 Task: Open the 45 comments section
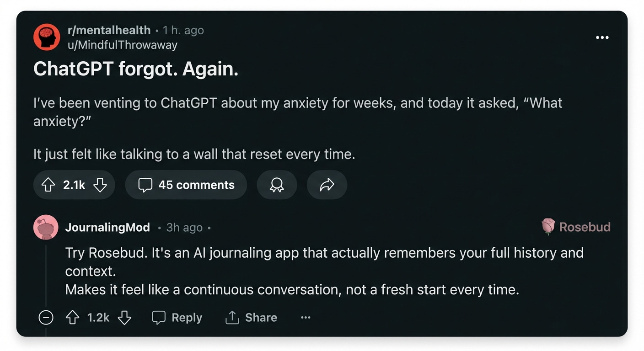tap(186, 185)
